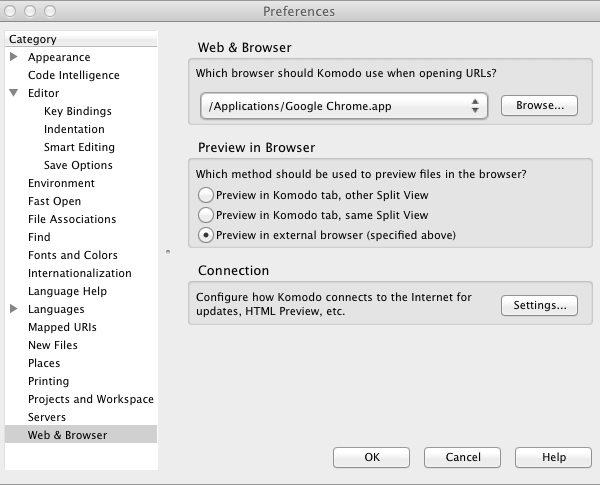Select Key Bindings in category tree
Image resolution: width=600 pixels, height=485 pixels.
click(78, 111)
